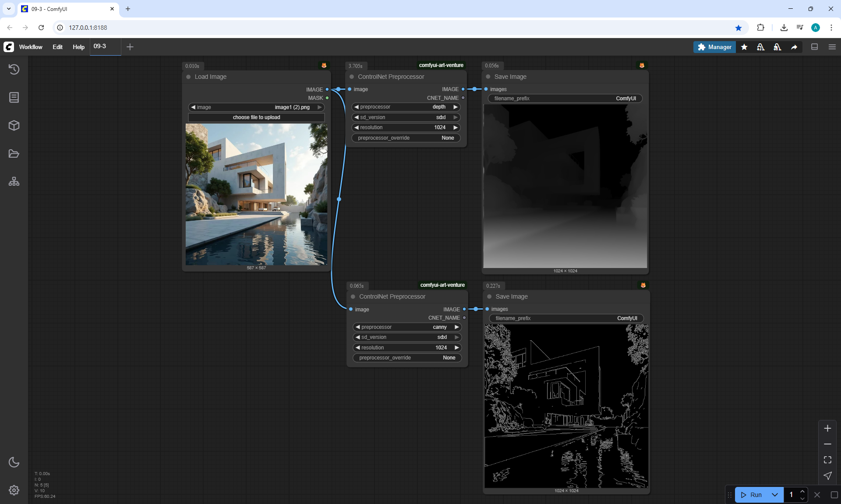Open the queue history sidebar icon
Screen dimensions: 841x504
tap(14, 69)
